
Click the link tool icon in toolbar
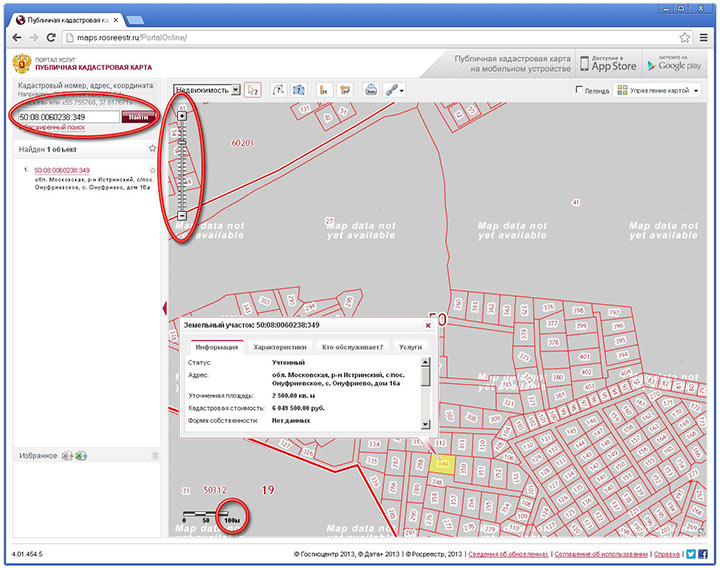coord(393,90)
